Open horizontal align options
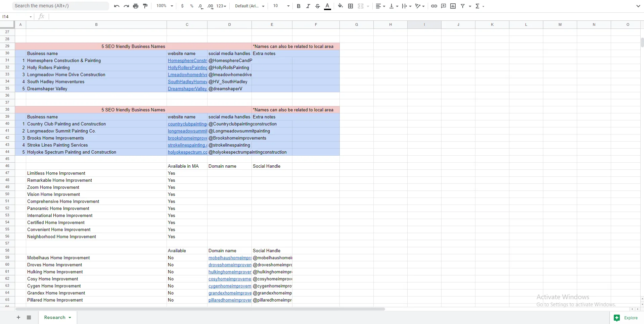 click(380, 6)
